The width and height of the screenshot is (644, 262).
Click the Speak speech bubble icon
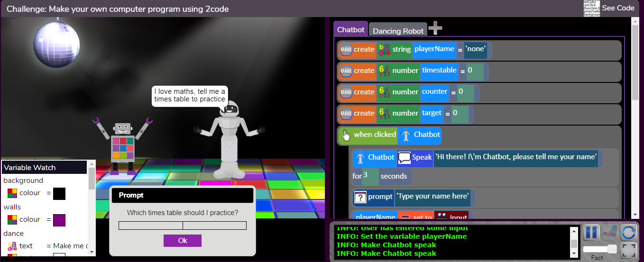click(404, 157)
